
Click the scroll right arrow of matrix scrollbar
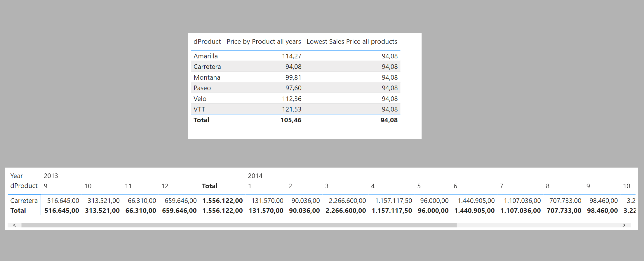point(624,225)
